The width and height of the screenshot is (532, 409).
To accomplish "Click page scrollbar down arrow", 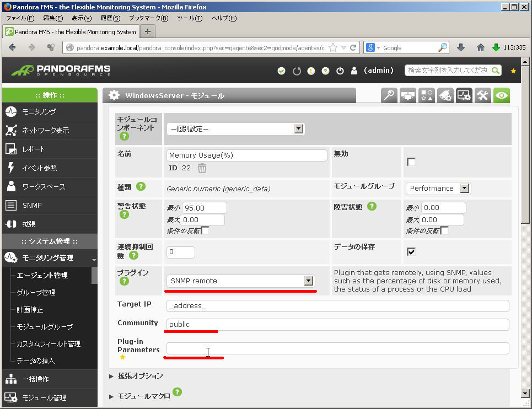I will (x=525, y=394).
